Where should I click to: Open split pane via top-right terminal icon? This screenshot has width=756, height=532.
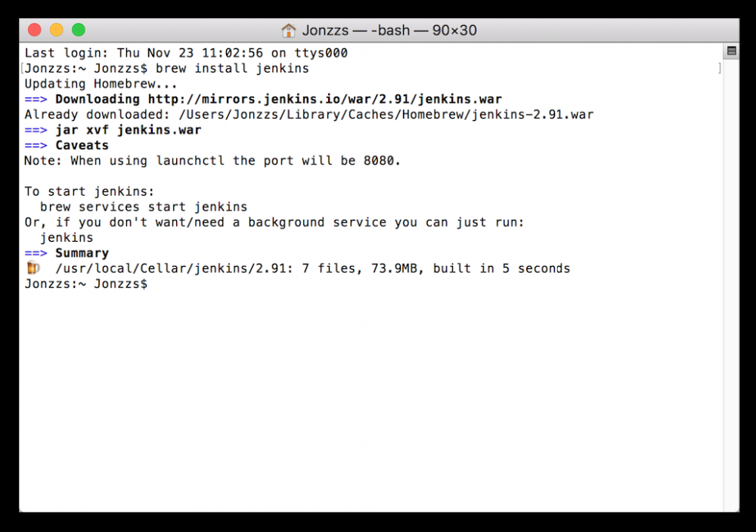(x=730, y=51)
